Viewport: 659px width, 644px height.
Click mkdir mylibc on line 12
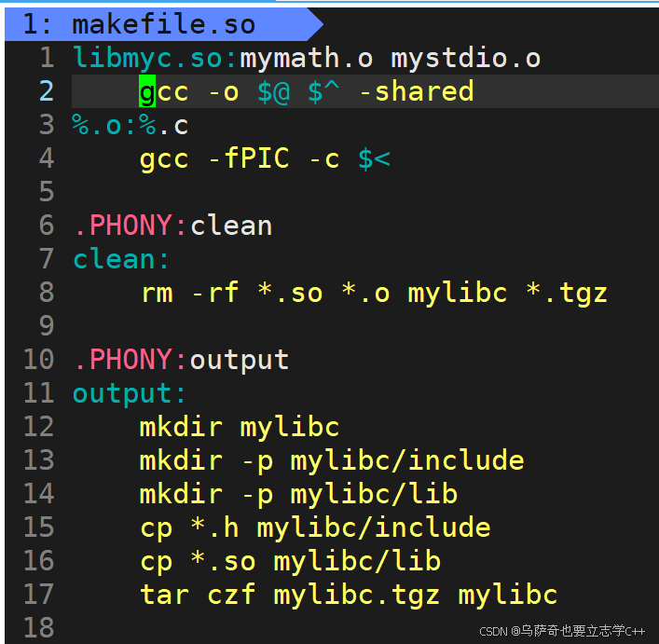tap(240, 427)
